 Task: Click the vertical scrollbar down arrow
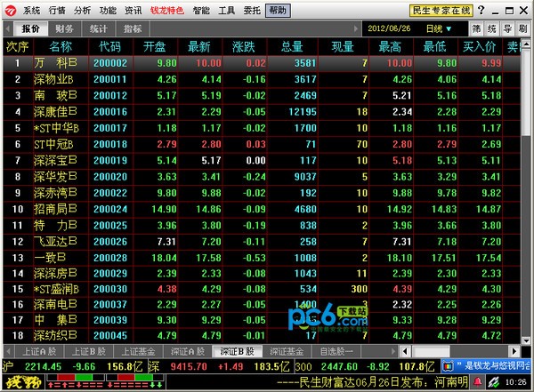click(x=526, y=340)
